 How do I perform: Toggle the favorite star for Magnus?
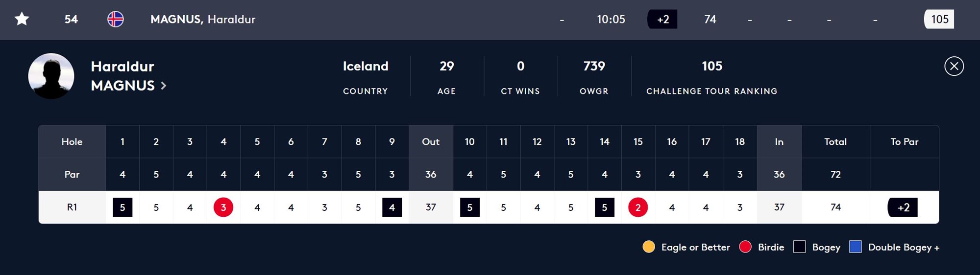tap(22, 19)
